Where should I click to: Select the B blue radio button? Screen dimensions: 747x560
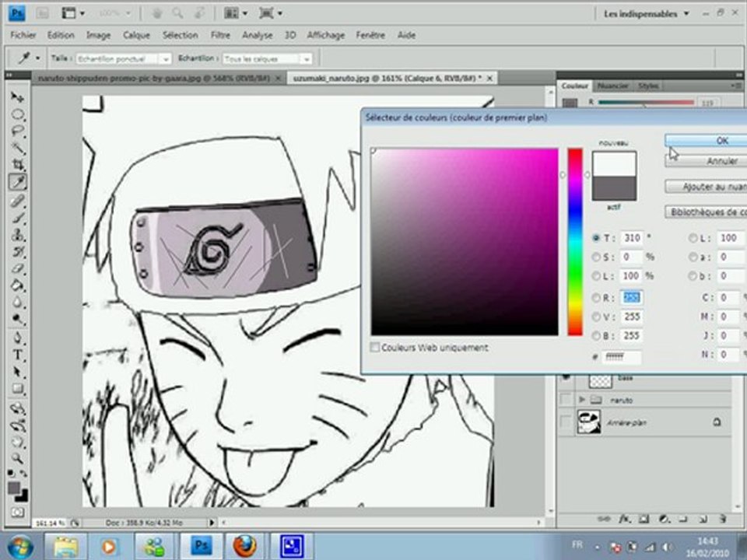(596, 336)
